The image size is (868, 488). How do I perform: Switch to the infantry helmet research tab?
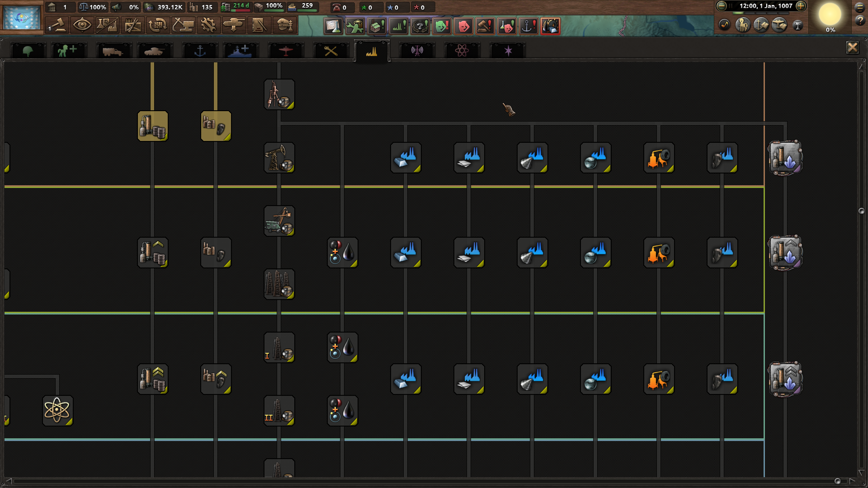pos(28,51)
